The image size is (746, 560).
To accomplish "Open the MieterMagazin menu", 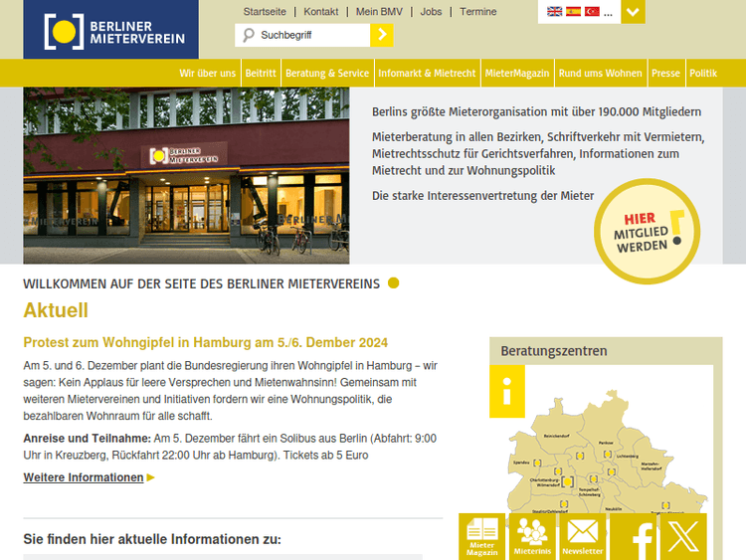I will coord(517,74).
